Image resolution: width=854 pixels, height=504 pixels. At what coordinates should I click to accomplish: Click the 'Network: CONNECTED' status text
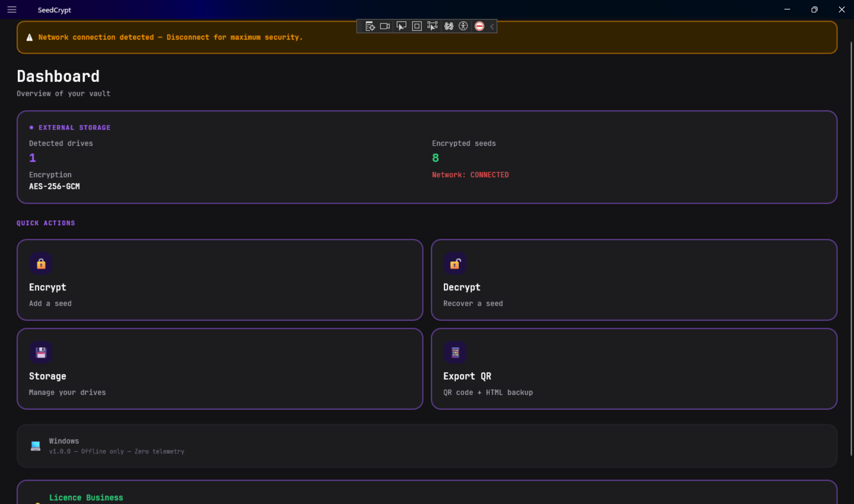[470, 175]
